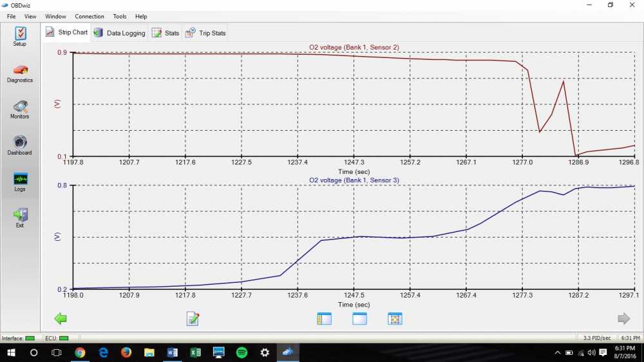Screen dimensions: 644x362
Task: Open the Connection menu
Action: click(89, 16)
